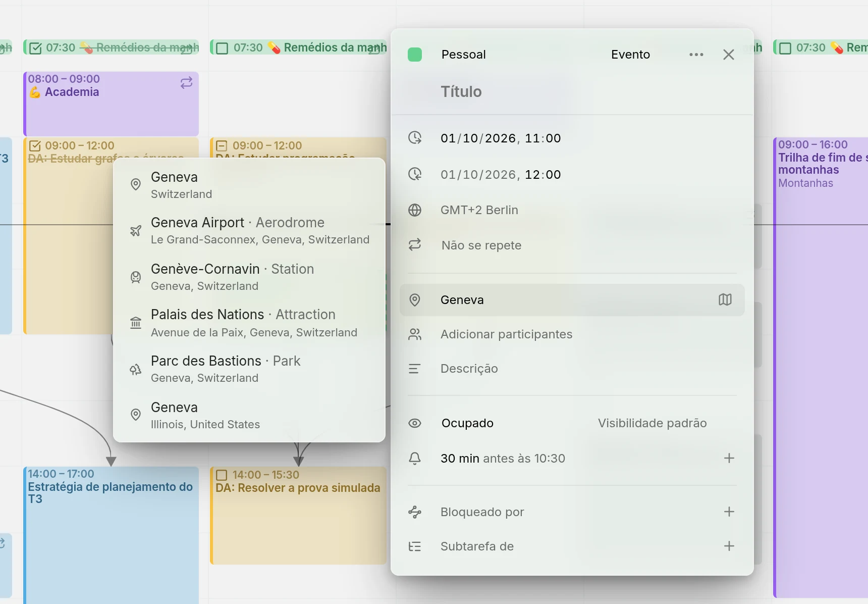
Task: Click the description lines icon
Action: pyautogui.click(x=415, y=369)
